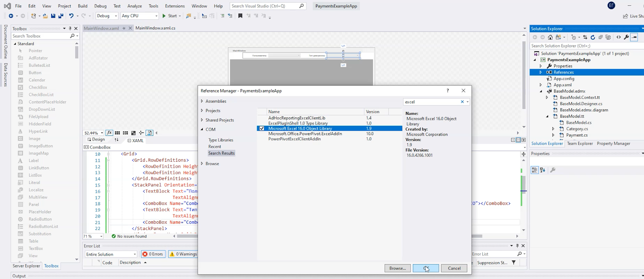Click the bookmark icon in the toolbar
Image resolution: width=644 pixels, height=279 pixels.
(240, 16)
